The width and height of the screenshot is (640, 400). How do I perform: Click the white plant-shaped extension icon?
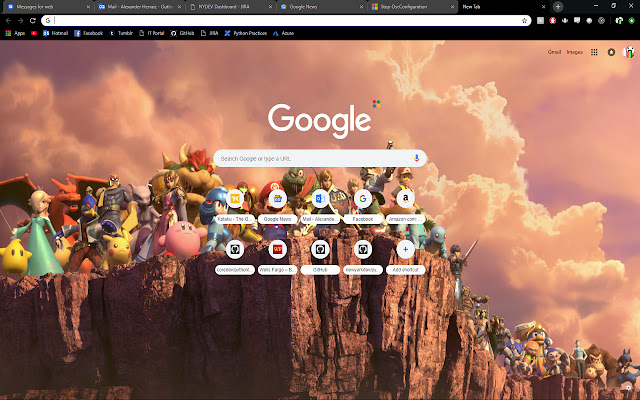click(565, 20)
